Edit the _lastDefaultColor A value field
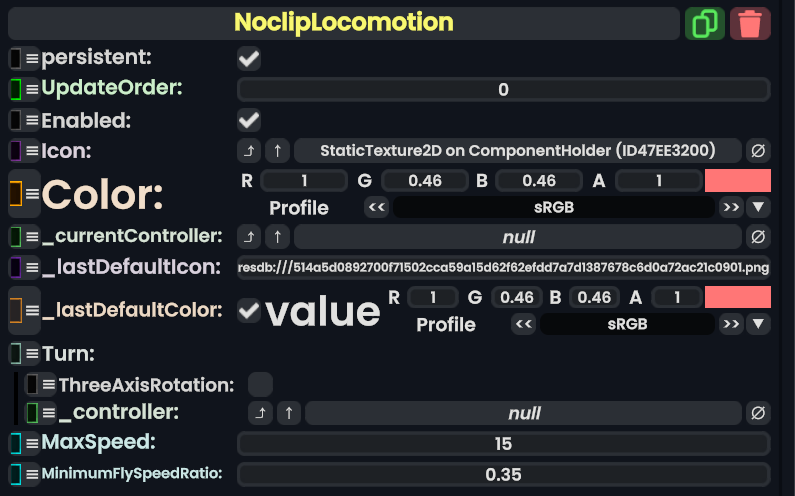The width and height of the screenshot is (795, 496). 677,297
